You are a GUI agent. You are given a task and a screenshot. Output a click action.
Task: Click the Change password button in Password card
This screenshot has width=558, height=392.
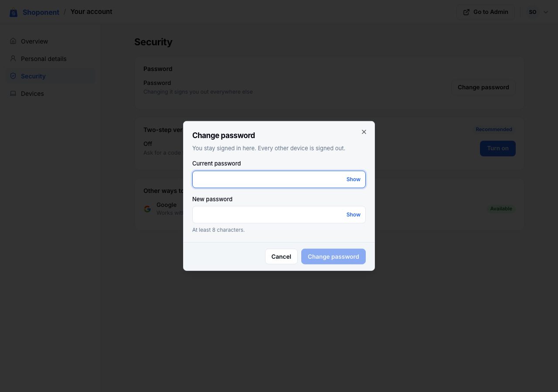[x=483, y=88]
